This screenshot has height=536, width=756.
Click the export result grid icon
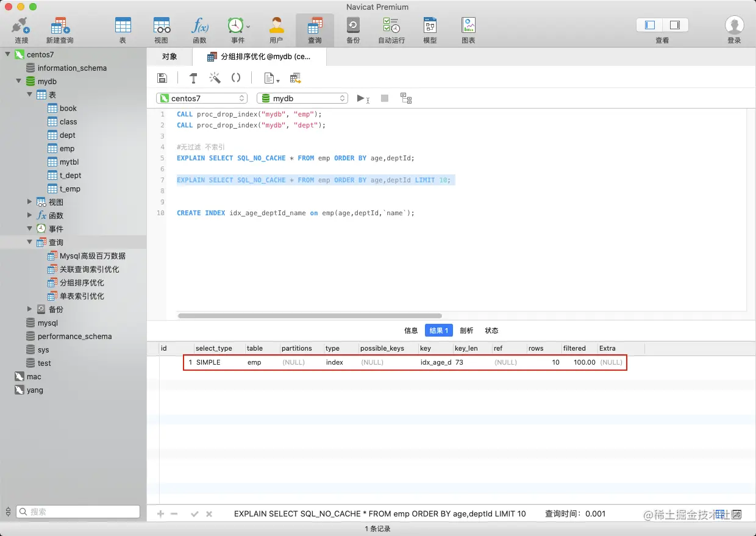tap(296, 78)
